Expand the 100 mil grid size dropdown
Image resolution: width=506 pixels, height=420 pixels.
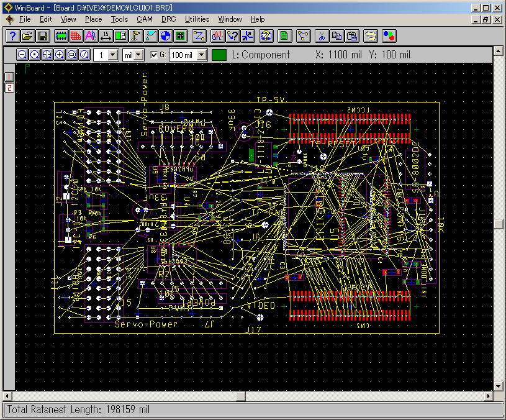coord(202,55)
